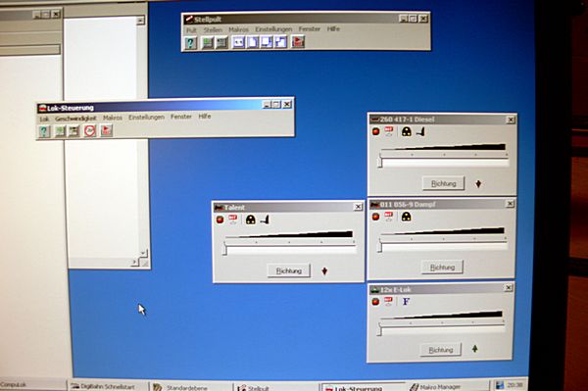Toggle the headlight function icon for 260 417-1 Diesel

tap(406, 131)
